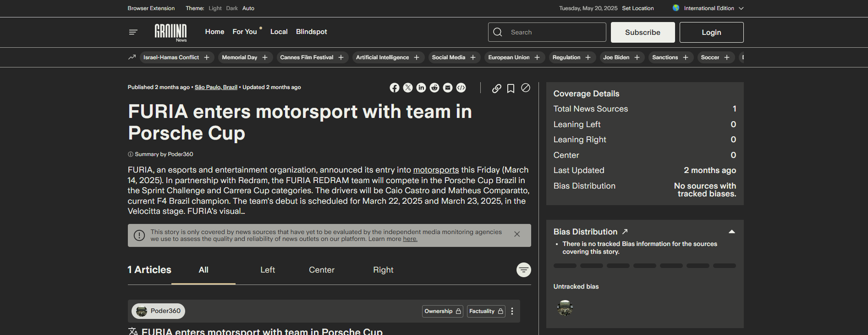Follow European Union with plus icon
The height and width of the screenshot is (335, 868).
pos(537,57)
